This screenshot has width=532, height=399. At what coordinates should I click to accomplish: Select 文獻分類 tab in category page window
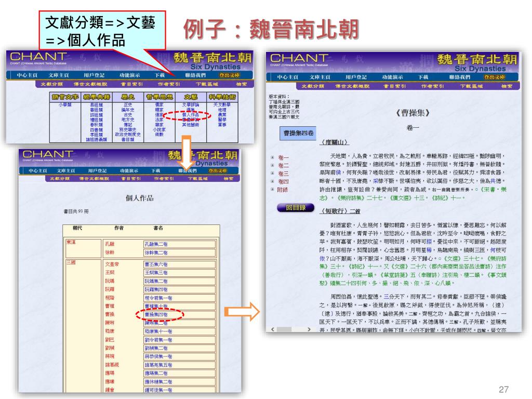(x=51, y=84)
